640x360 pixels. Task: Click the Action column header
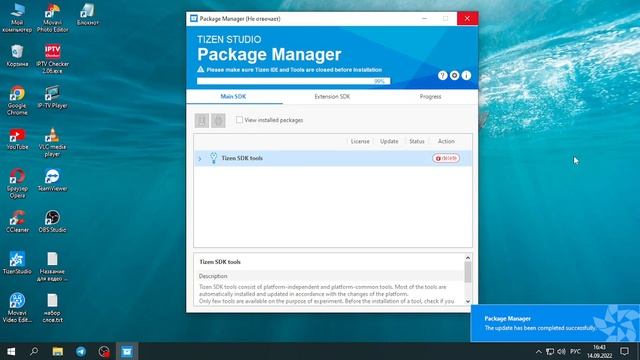pyautogui.click(x=446, y=141)
